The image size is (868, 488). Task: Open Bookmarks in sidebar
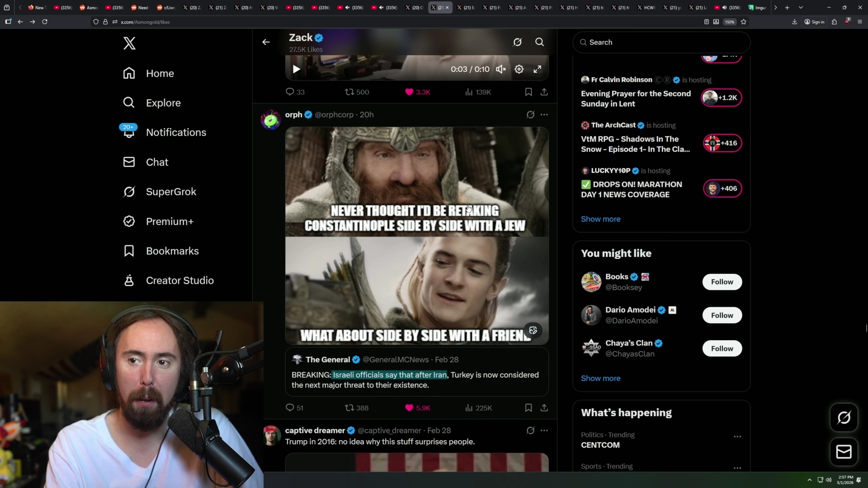172,251
